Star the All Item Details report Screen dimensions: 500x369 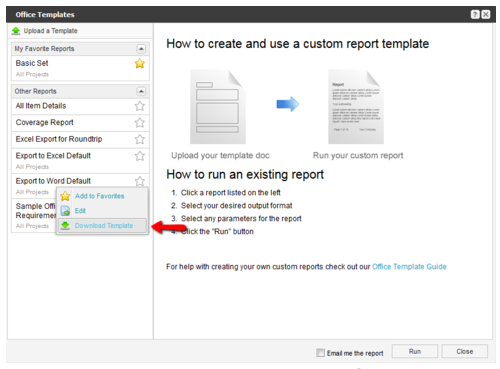click(x=140, y=106)
